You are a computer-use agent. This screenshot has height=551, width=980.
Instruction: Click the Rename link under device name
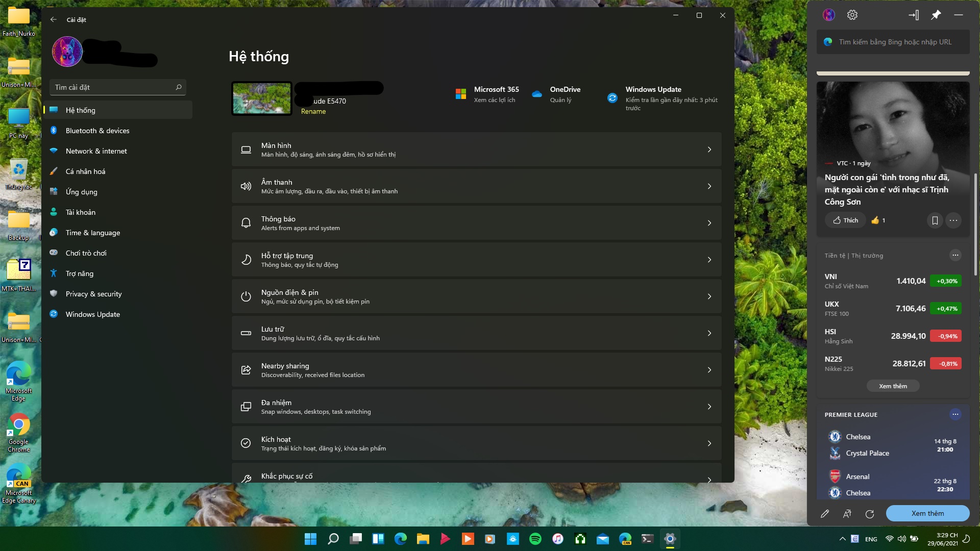click(x=313, y=111)
